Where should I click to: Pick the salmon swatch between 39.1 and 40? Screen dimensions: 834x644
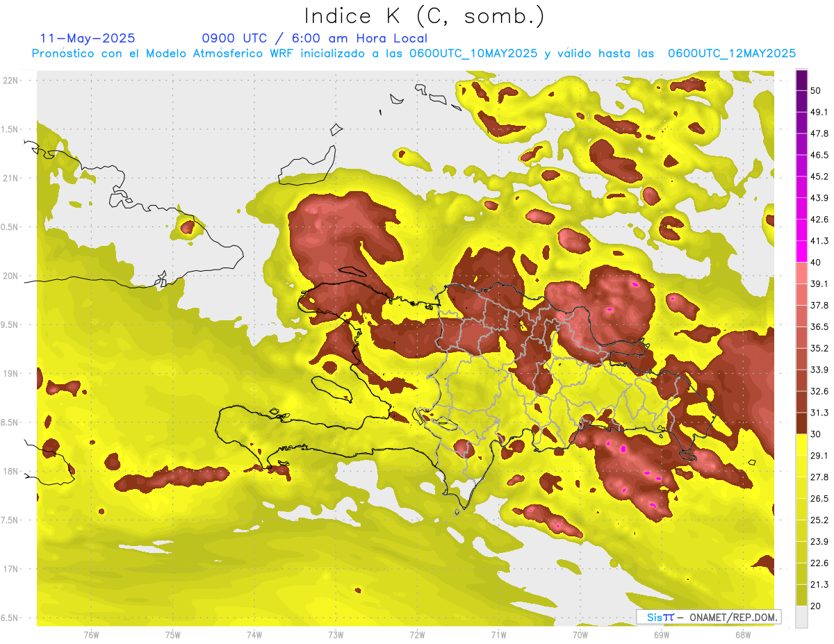(x=801, y=273)
